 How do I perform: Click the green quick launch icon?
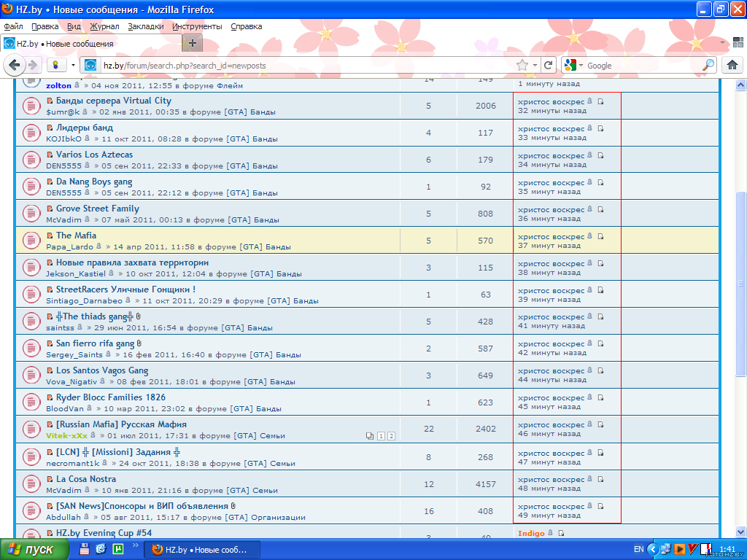[117, 549]
